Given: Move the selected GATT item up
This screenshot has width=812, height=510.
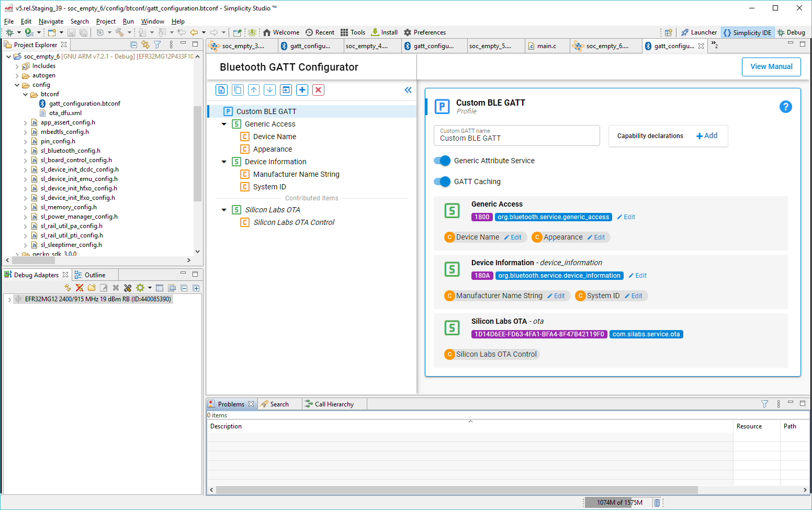Looking at the screenshot, I should 253,89.
